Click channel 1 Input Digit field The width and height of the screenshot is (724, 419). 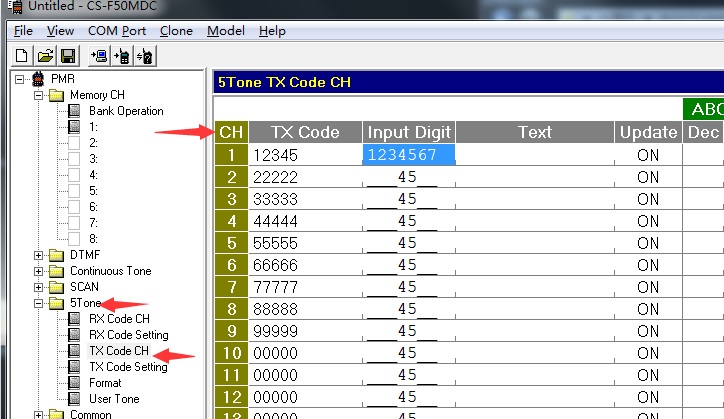(408, 155)
